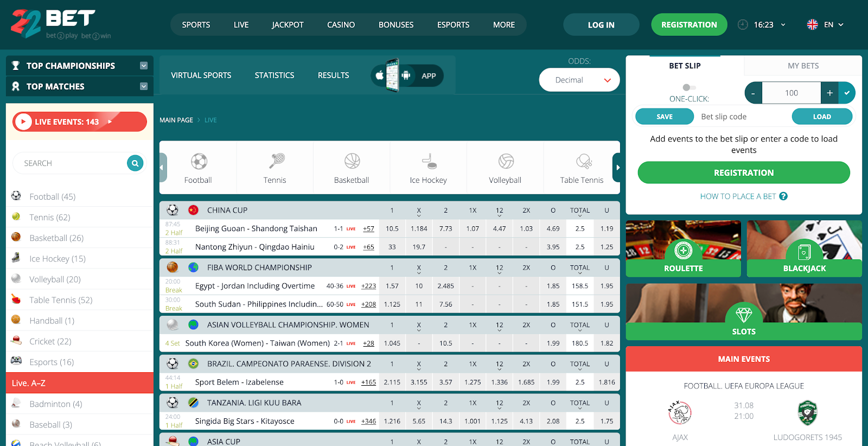Click the Bet slip code input field

743,117
